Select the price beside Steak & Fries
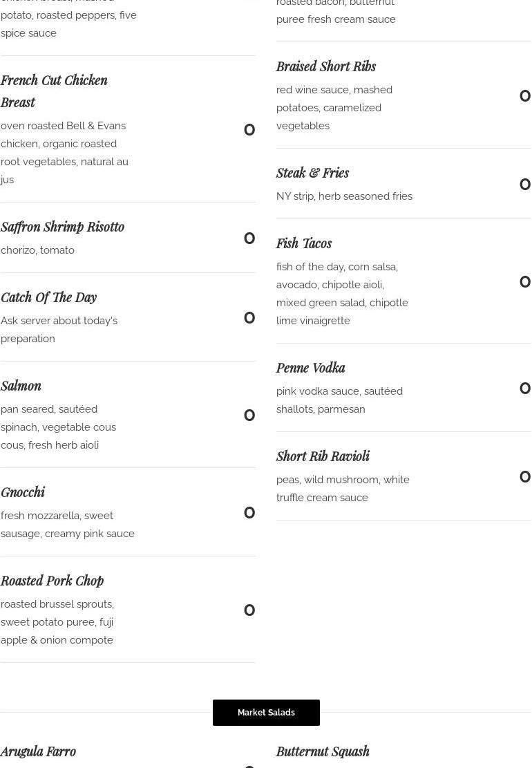The width and height of the screenshot is (532, 768). coord(524,185)
